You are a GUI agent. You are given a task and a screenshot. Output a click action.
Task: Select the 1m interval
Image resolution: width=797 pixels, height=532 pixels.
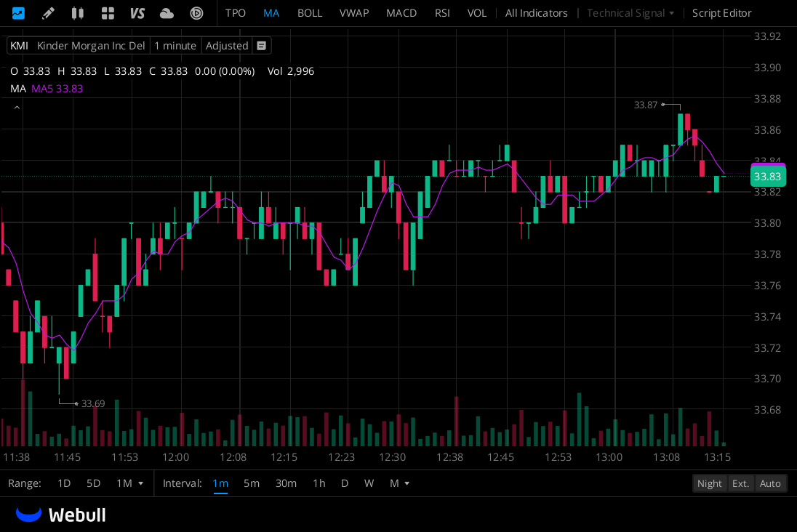[220, 483]
